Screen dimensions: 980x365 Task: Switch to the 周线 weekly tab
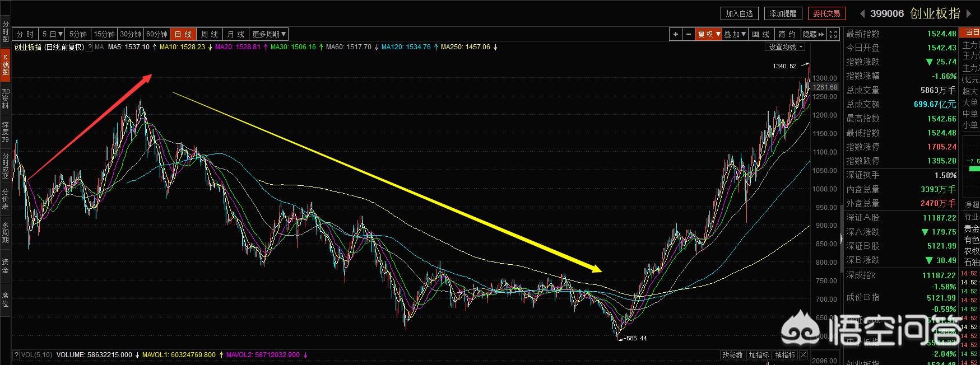tap(210, 34)
